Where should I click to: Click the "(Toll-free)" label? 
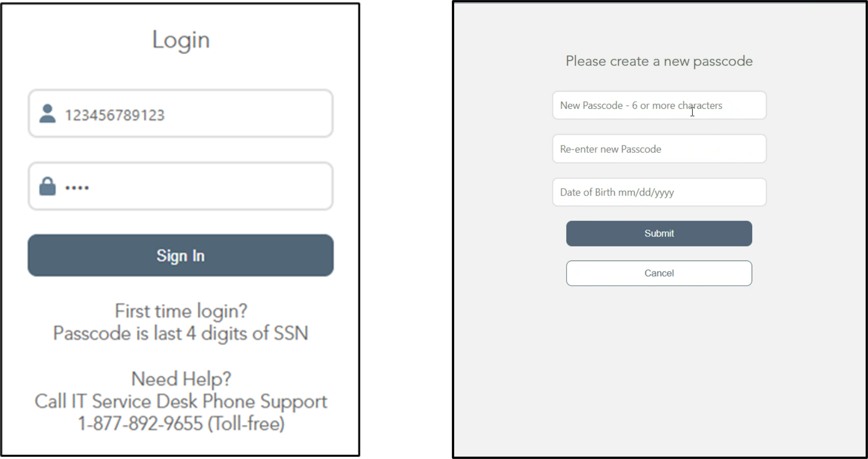point(246,424)
